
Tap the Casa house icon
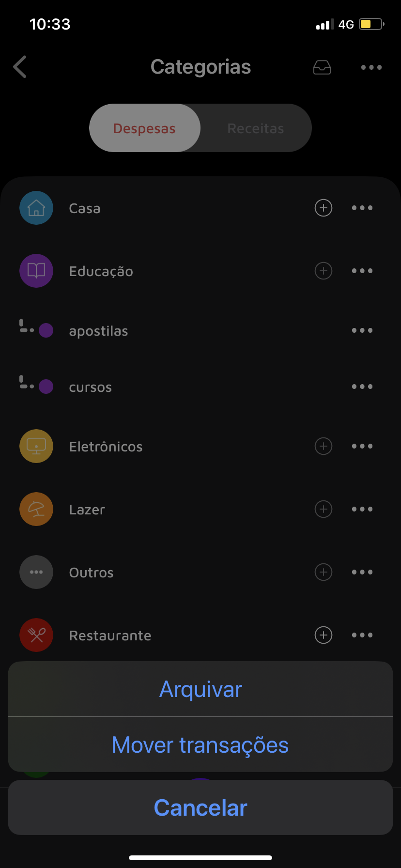[x=36, y=208]
